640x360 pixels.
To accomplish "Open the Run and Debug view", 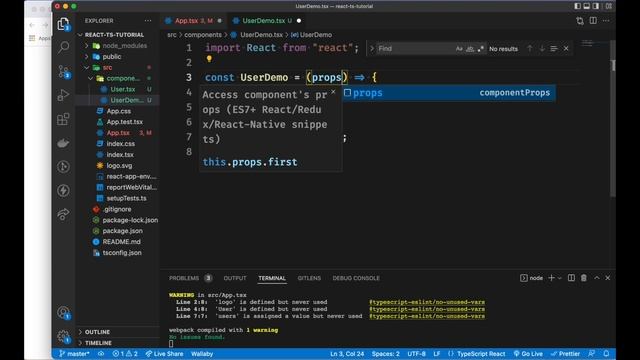I will (x=63, y=95).
